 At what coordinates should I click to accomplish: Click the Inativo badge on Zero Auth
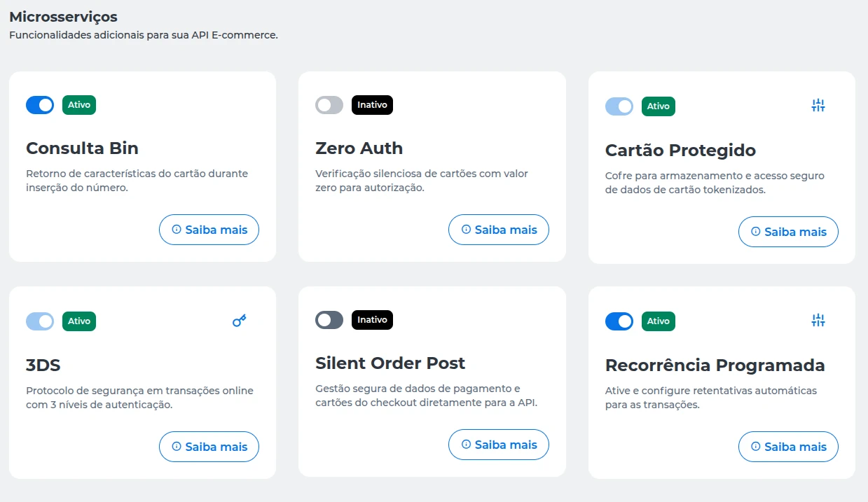(x=372, y=104)
